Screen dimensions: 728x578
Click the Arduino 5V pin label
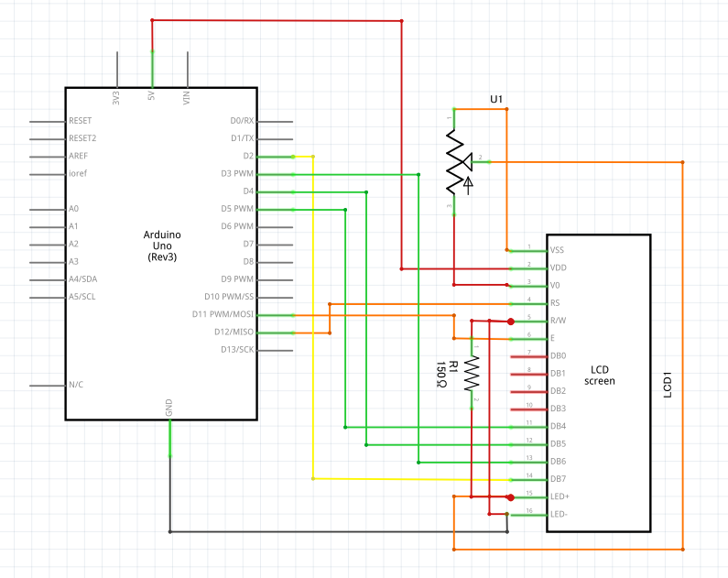151,95
